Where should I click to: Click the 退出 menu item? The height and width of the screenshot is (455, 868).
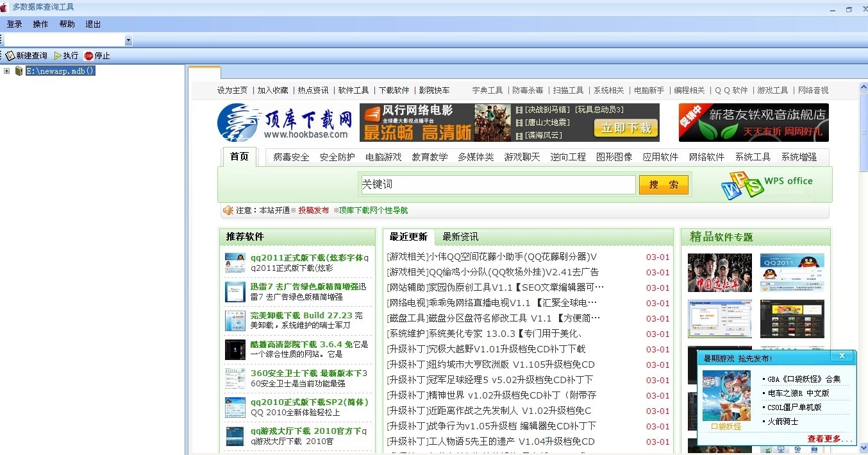tap(93, 24)
